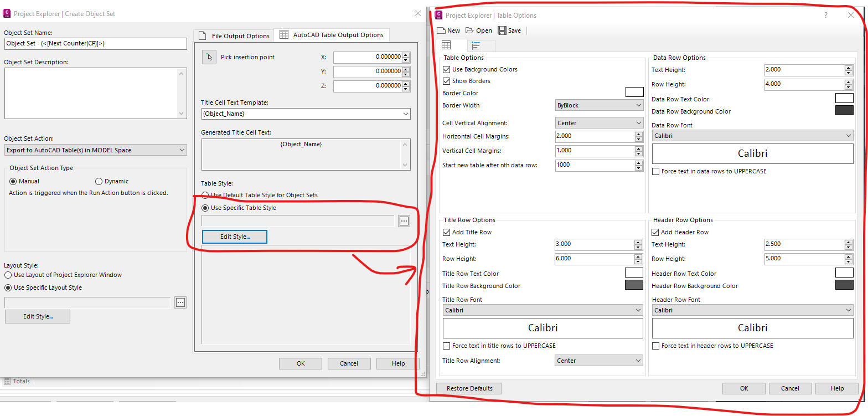The width and height of the screenshot is (868, 416).
Task: Toggle Show Borders checkbox
Action: pos(447,81)
